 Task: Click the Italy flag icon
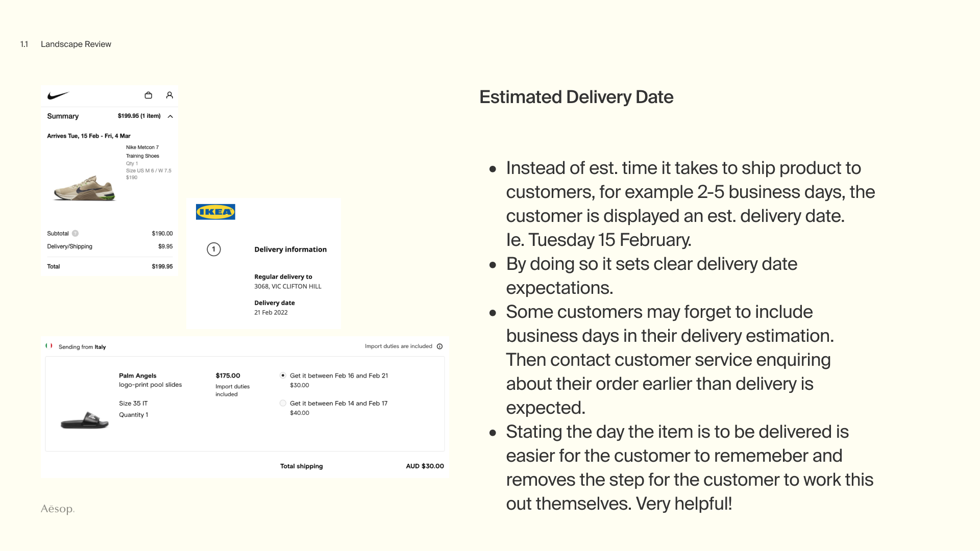(x=49, y=346)
